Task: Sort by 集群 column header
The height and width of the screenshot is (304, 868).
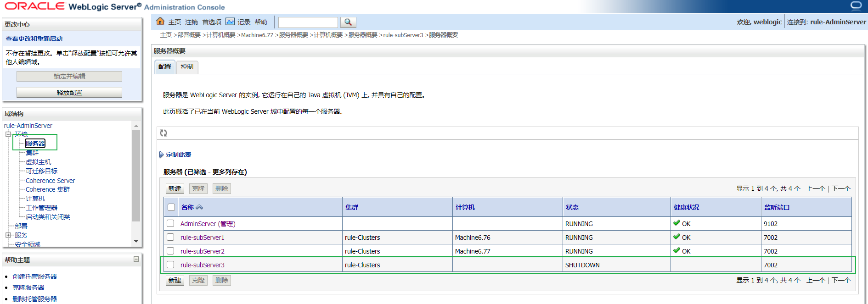Action: 352,207
